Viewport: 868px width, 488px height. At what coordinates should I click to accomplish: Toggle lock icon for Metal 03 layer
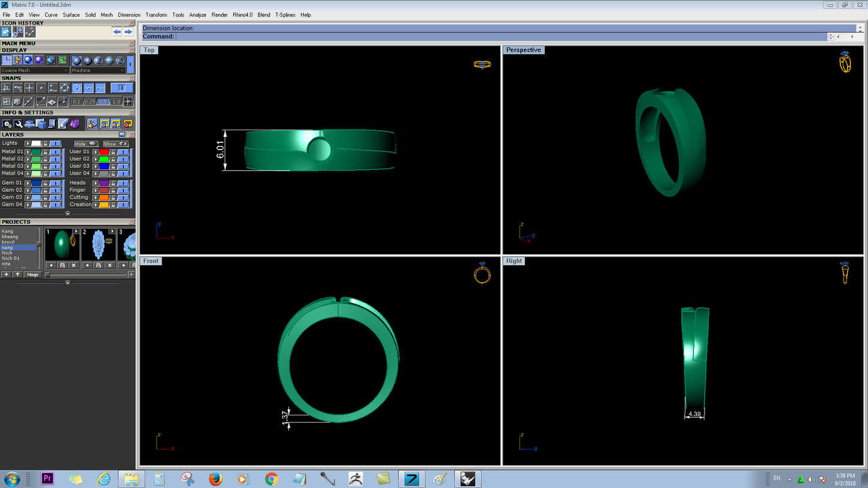[x=45, y=166]
